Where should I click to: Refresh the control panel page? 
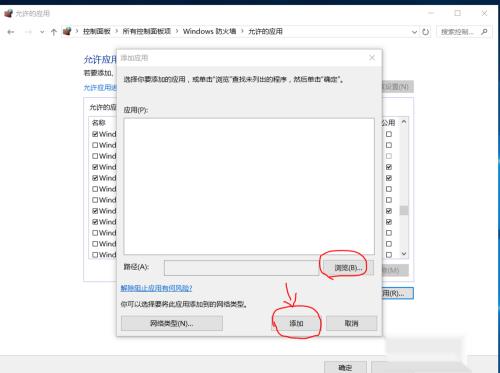coord(425,32)
